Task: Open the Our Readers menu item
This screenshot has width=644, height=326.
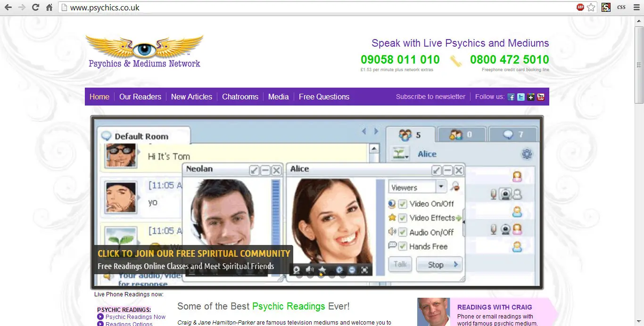Action: point(140,97)
